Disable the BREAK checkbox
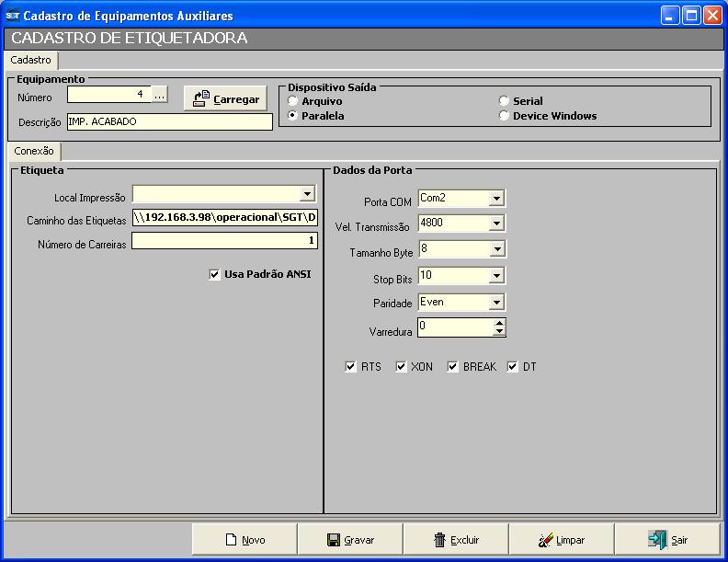The width and height of the screenshot is (728, 562). click(x=452, y=367)
